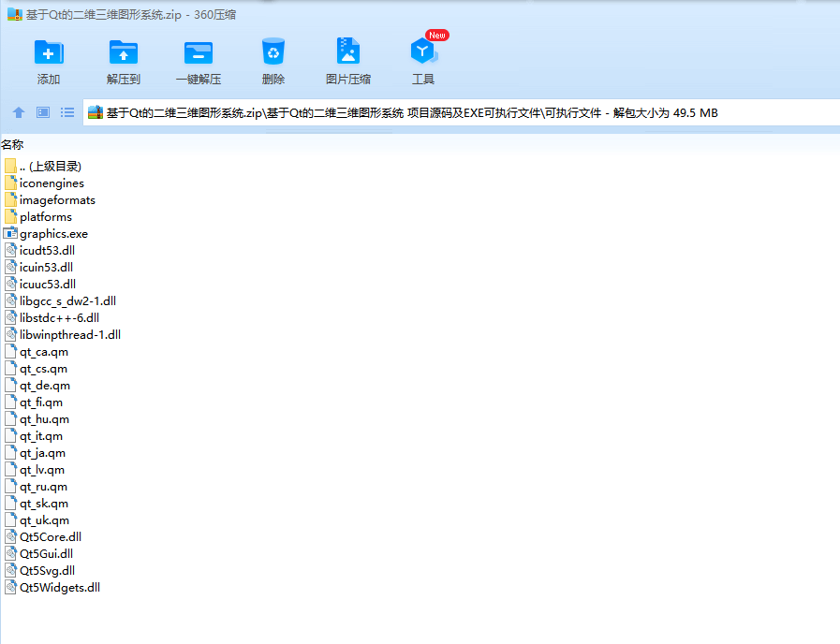840x644 pixels.
Task: Open the 图片压缩 image compression tool
Action: (x=348, y=62)
